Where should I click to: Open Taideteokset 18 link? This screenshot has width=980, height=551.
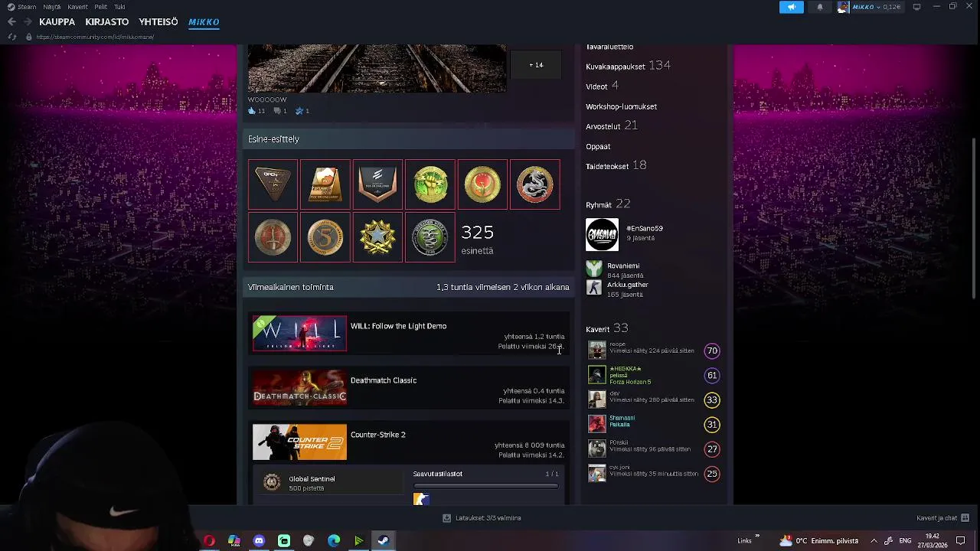pyautogui.click(x=616, y=165)
